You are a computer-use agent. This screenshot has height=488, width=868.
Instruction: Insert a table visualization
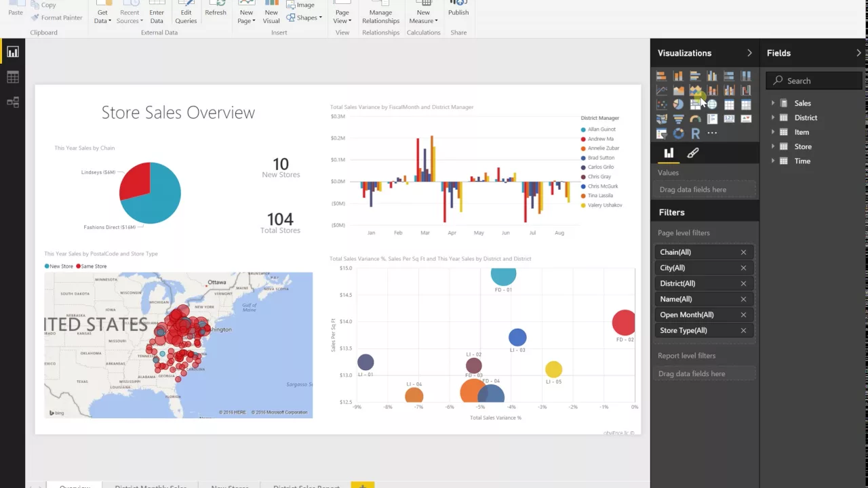(729, 104)
